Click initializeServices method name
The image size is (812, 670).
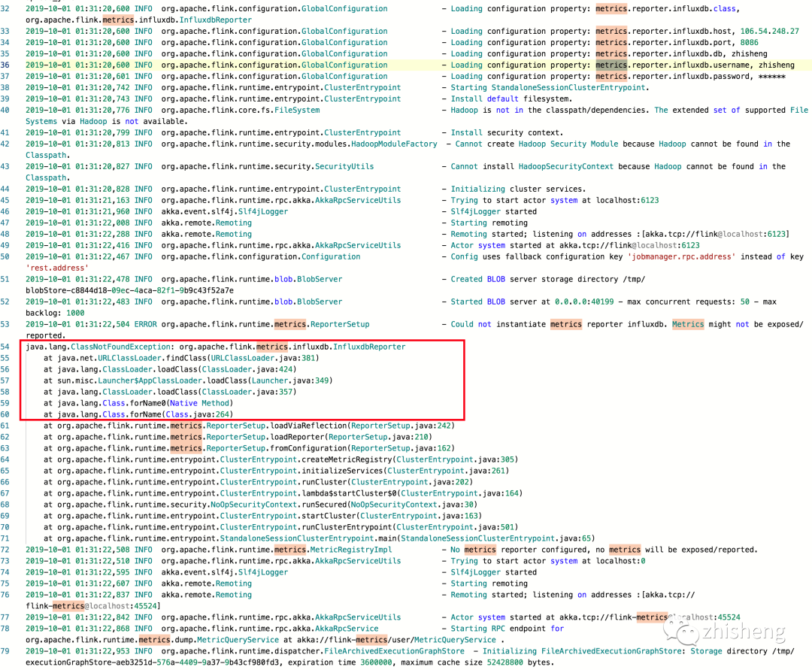[x=342, y=471]
